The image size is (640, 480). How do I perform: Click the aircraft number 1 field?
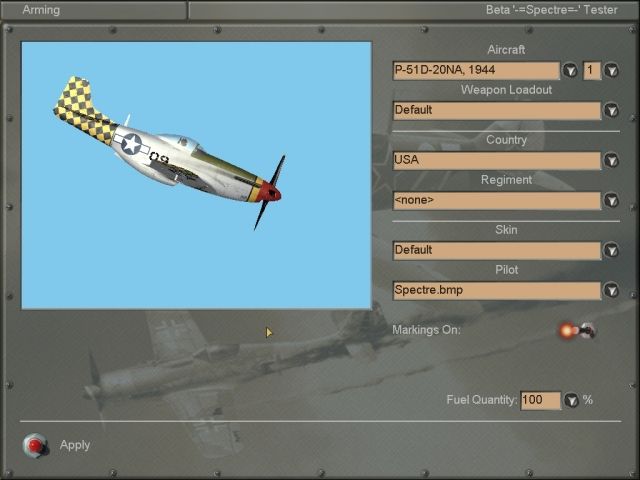tap(592, 70)
